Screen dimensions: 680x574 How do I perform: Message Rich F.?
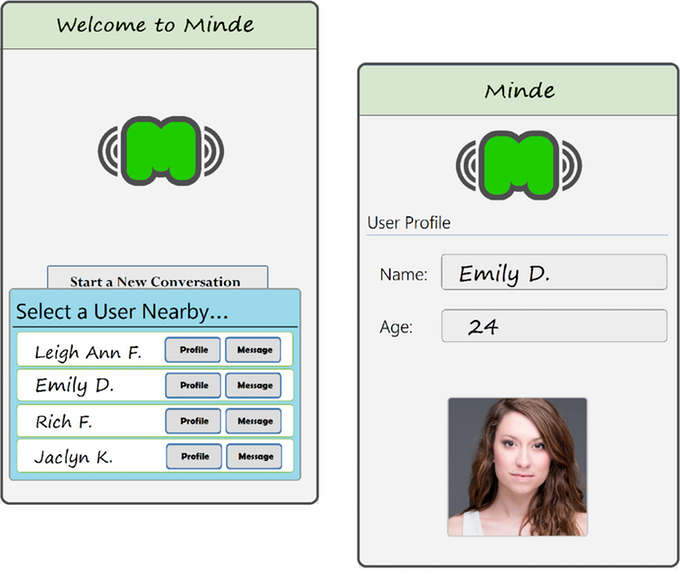click(254, 421)
